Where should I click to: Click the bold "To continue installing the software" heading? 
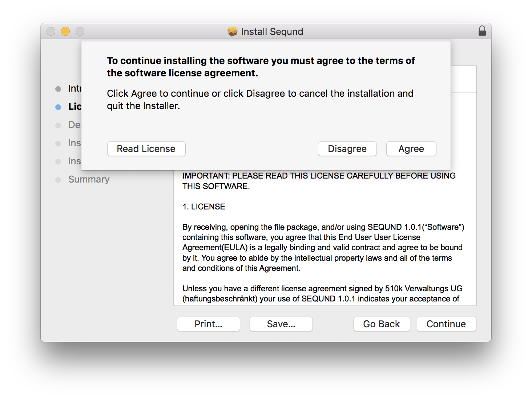click(261, 67)
